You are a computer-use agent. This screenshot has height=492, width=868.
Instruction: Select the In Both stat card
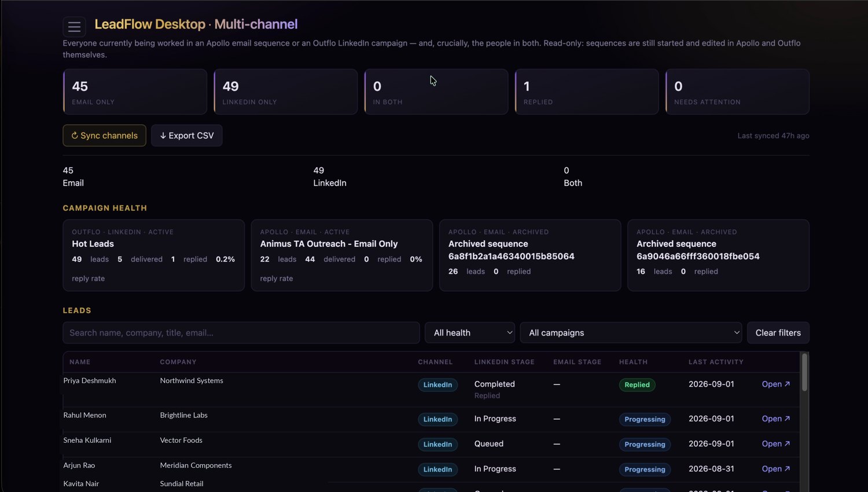click(x=436, y=92)
